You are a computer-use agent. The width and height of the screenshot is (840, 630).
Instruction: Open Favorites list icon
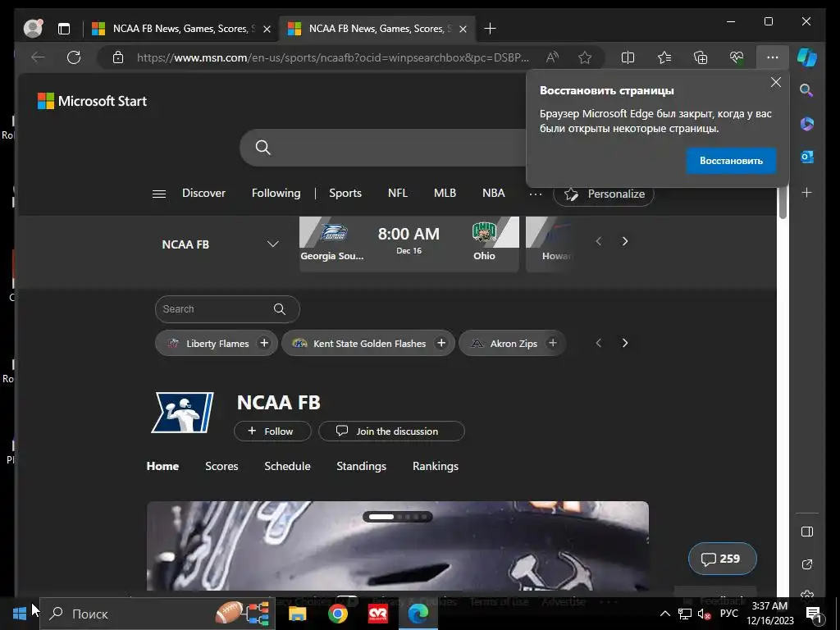(664, 57)
